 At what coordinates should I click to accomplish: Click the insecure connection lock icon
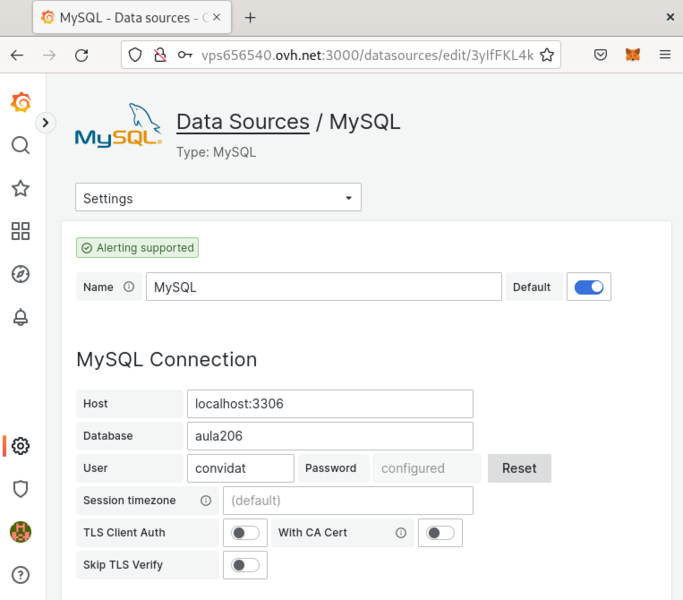click(160, 55)
